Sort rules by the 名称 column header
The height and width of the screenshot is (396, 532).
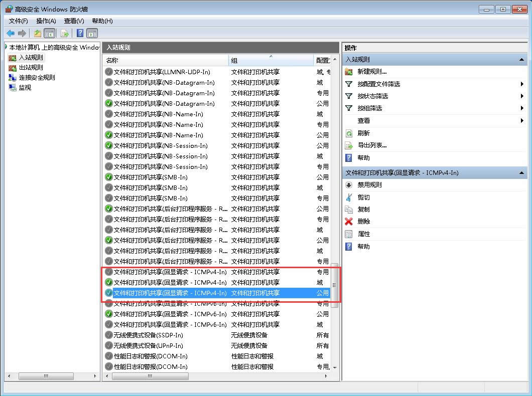tap(166, 61)
